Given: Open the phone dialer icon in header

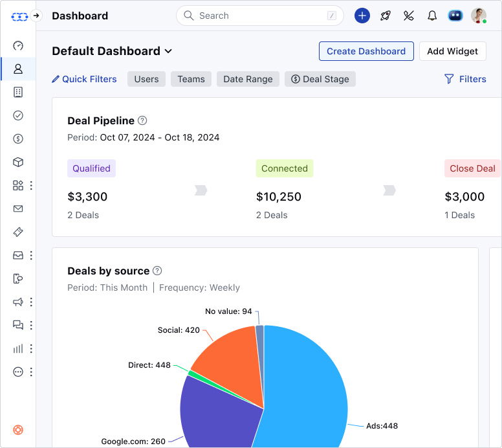Looking at the screenshot, I should click(409, 16).
